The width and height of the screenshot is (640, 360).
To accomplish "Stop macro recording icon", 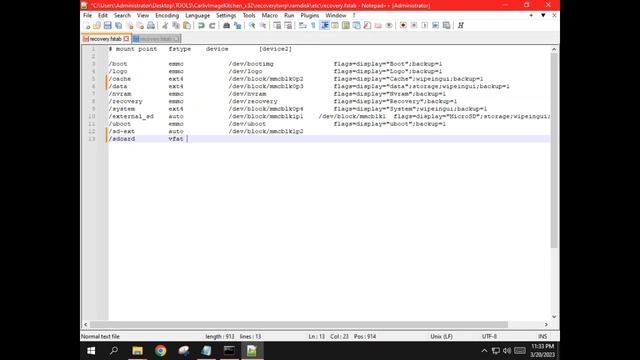I will (x=414, y=25).
